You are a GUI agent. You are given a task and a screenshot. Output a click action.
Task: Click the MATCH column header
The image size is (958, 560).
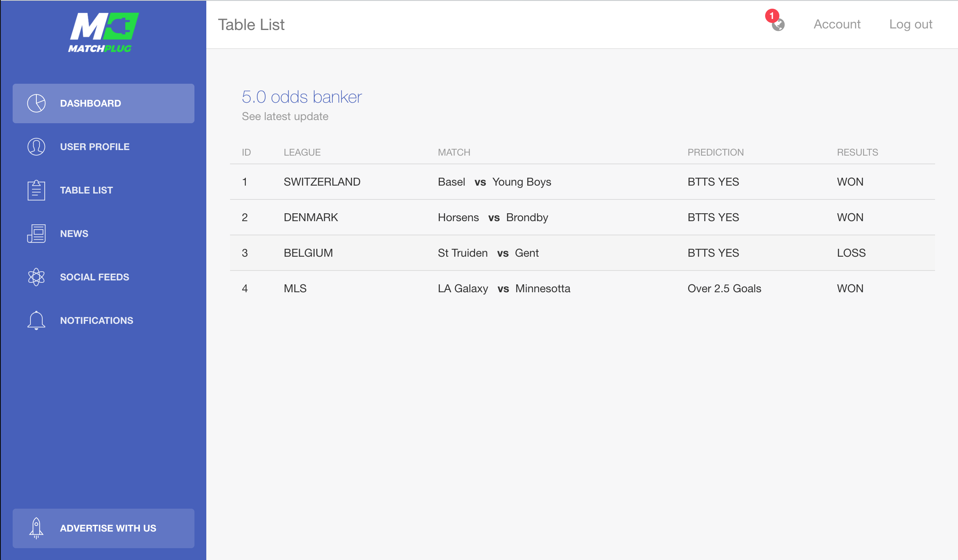[x=454, y=152]
